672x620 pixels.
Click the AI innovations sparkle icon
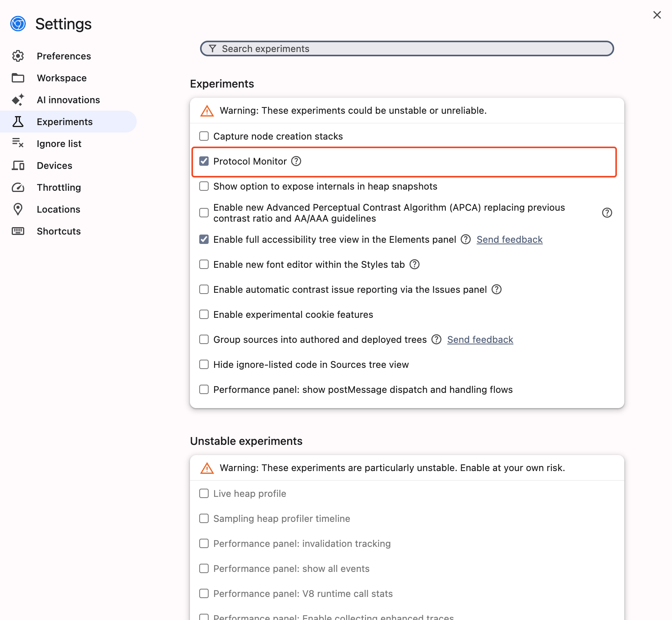[18, 100]
